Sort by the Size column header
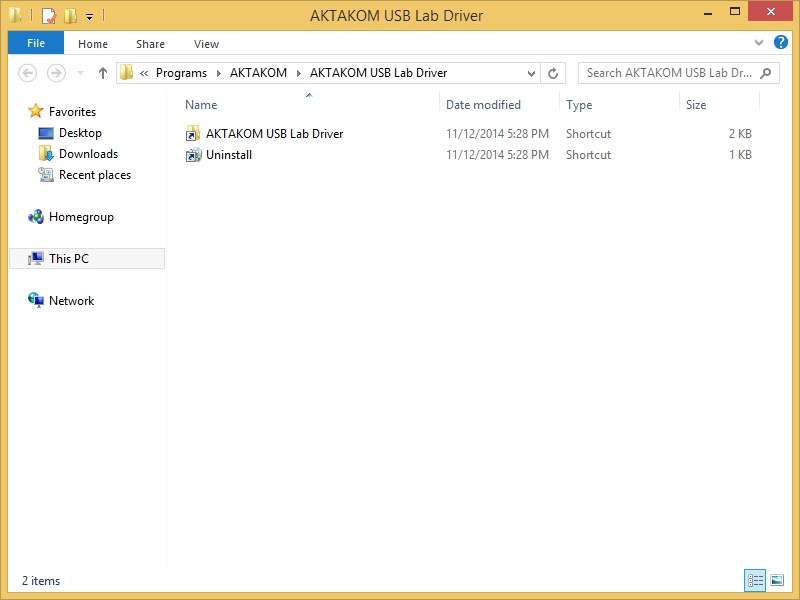Image resolution: width=800 pixels, height=600 pixels. [x=696, y=105]
